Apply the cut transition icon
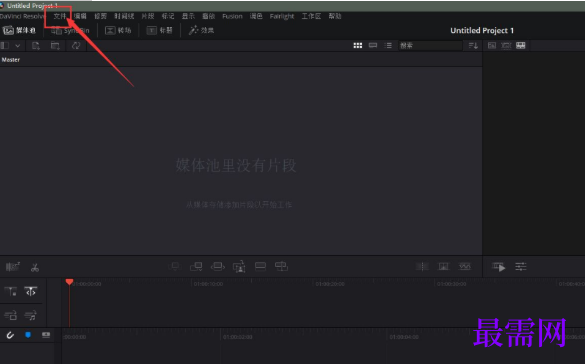585x364 pixels. pos(422,266)
